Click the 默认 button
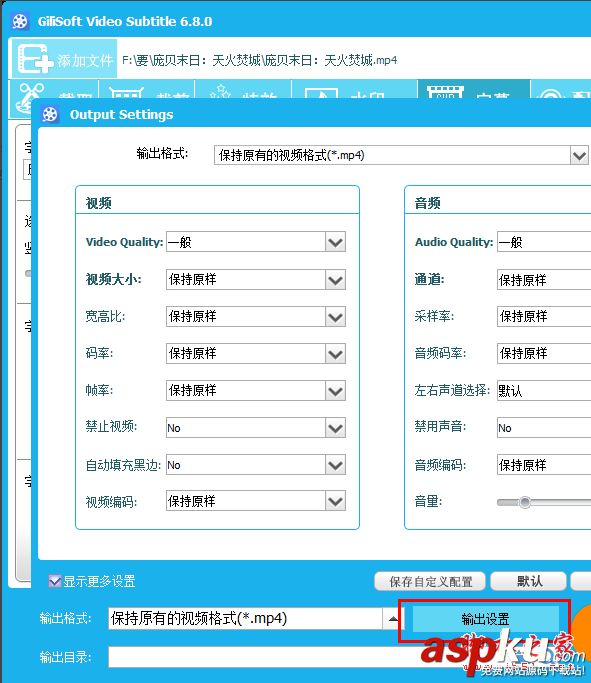Screen dimensions: 591x683 [529, 582]
